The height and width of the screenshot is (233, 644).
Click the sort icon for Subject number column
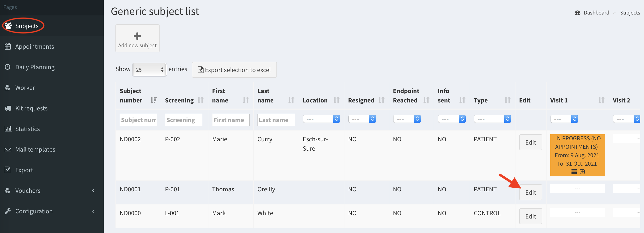153,100
